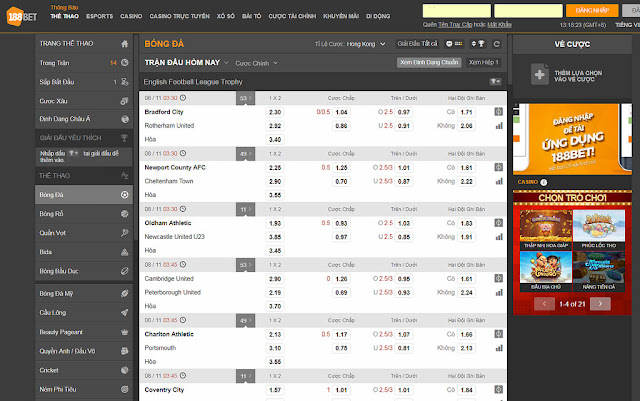Screen dimensions: 640x401
Task: Toggle sort by trophy/league icon
Action: [x=478, y=44]
